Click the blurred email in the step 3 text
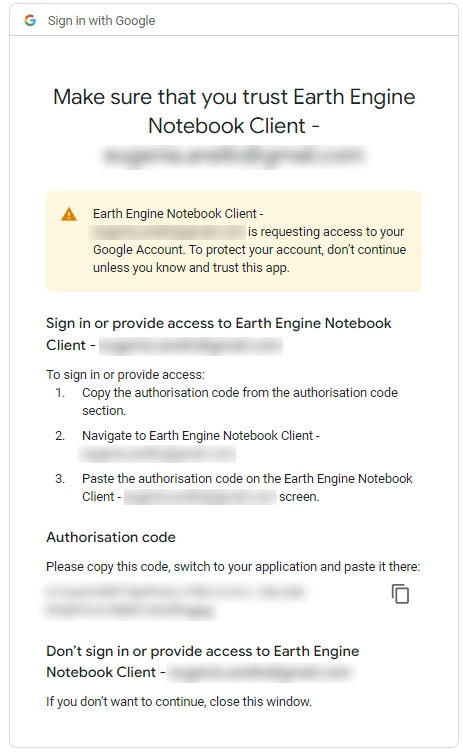This screenshot has width=463, height=753. [x=200, y=497]
